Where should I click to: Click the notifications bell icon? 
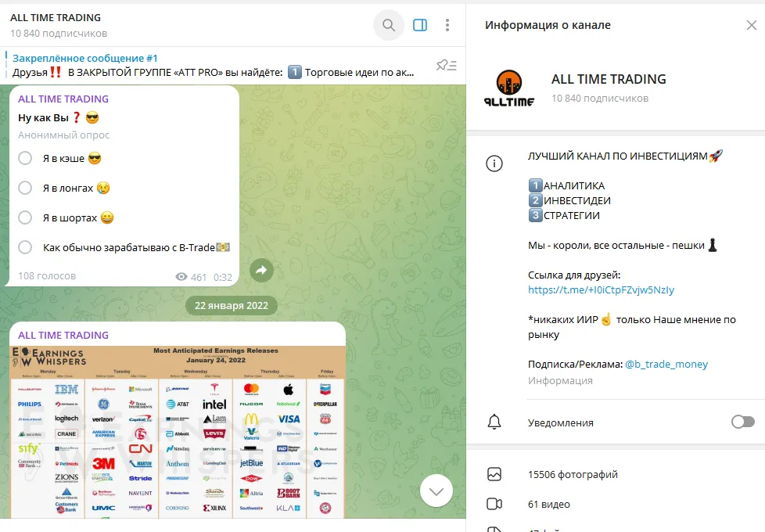tap(494, 422)
